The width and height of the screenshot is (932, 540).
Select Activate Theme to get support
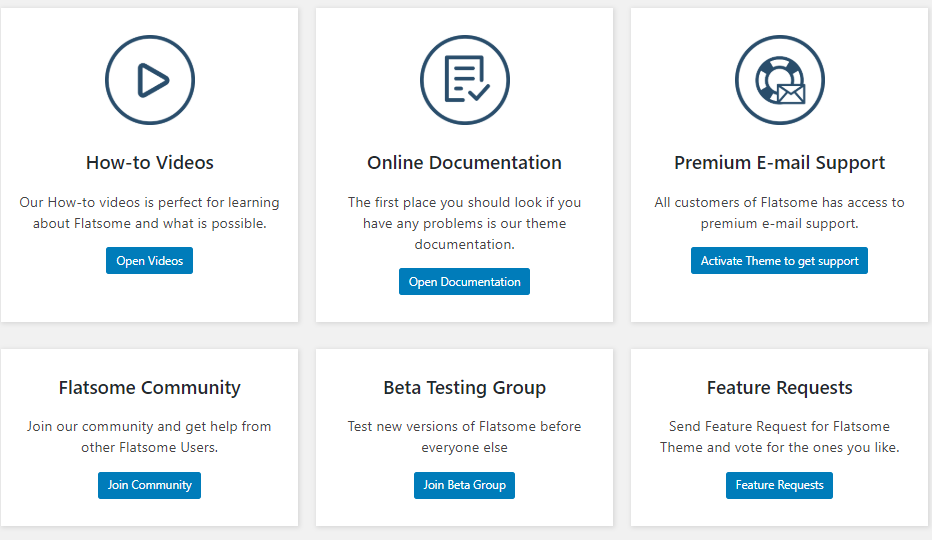click(x=779, y=260)
